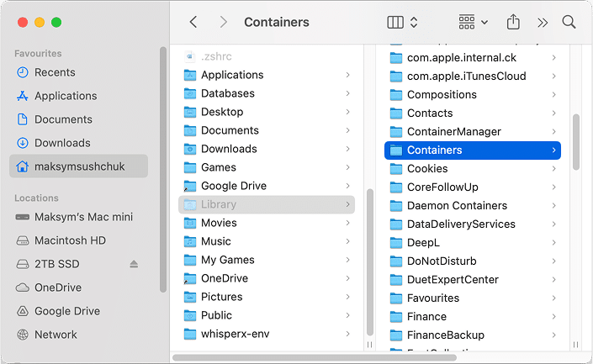
Task: Select the maksymsushchuk home folder
Action: [x=79, y=166]
